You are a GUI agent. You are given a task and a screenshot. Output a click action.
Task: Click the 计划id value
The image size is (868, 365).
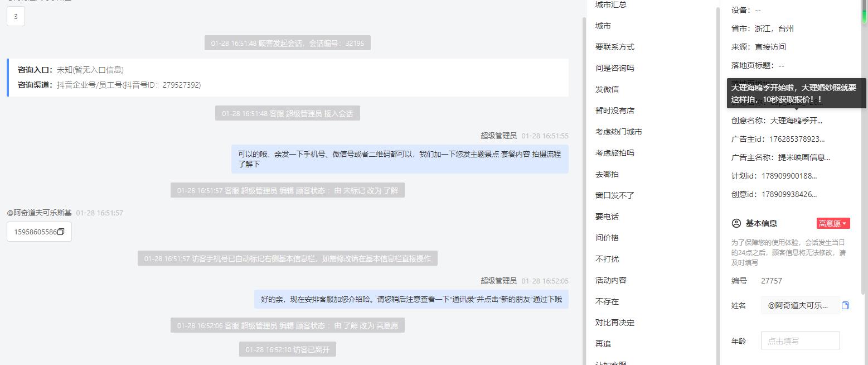pyautogui.click(x=789, y=176)
